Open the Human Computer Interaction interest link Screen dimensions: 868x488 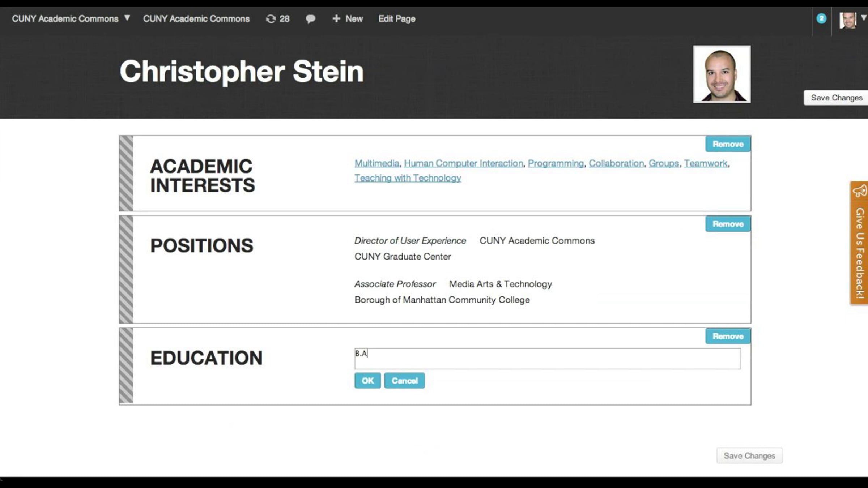464,163
